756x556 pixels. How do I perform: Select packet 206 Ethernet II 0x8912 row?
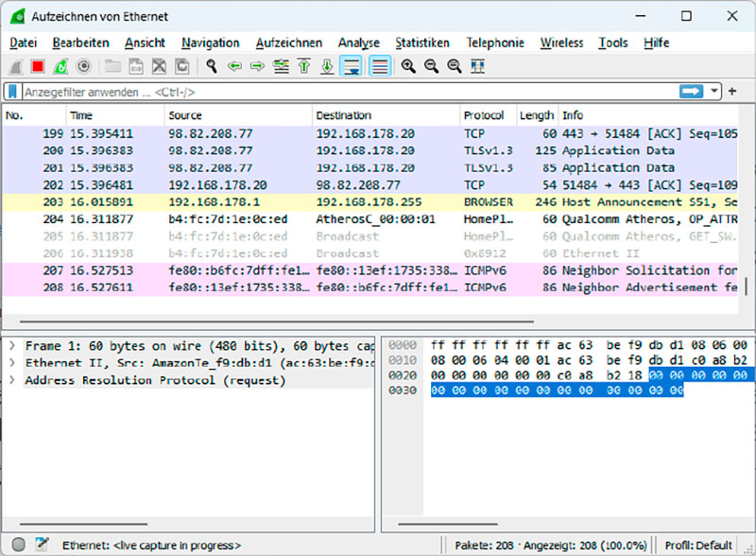370,253
